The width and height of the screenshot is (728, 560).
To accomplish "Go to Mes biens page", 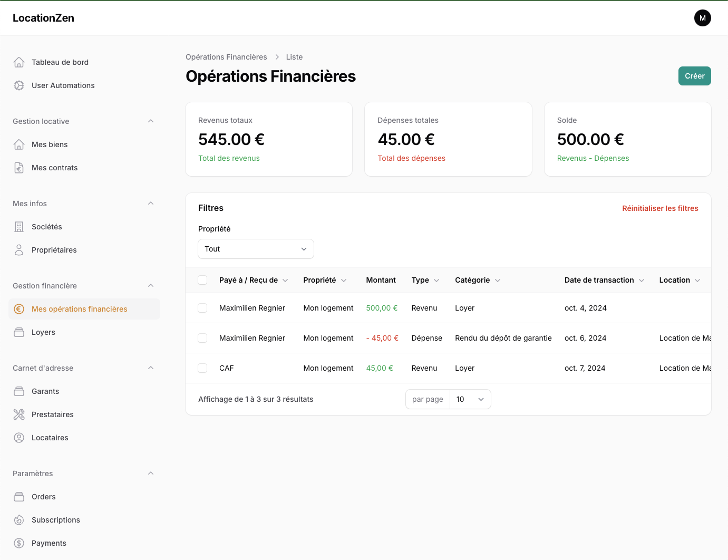I will click(x=84, y=144).
